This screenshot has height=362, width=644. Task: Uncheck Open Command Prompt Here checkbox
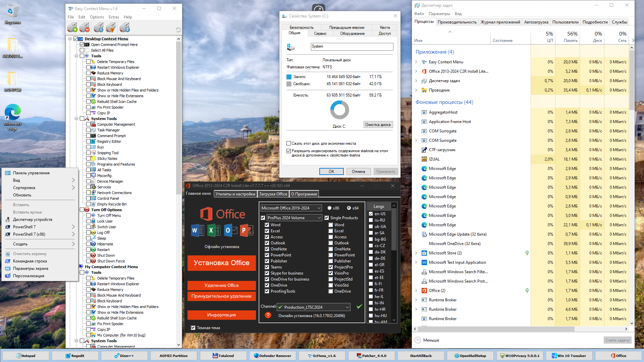(82, 44)
